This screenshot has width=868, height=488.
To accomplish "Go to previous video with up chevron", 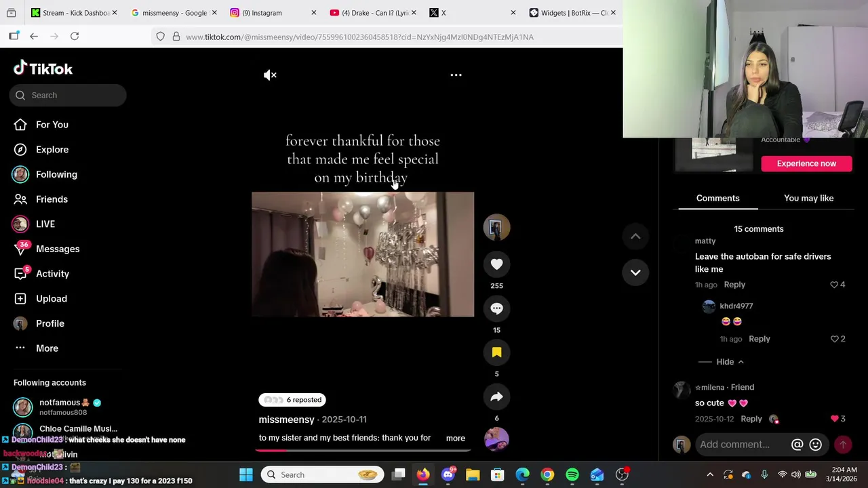I will [x=635, y=237].
